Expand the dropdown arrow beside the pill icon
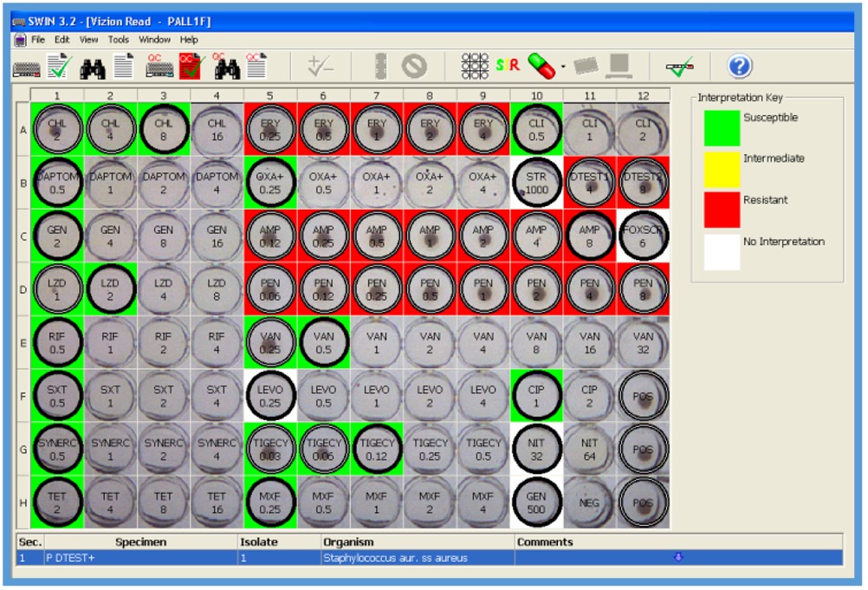 click(563, 67)
